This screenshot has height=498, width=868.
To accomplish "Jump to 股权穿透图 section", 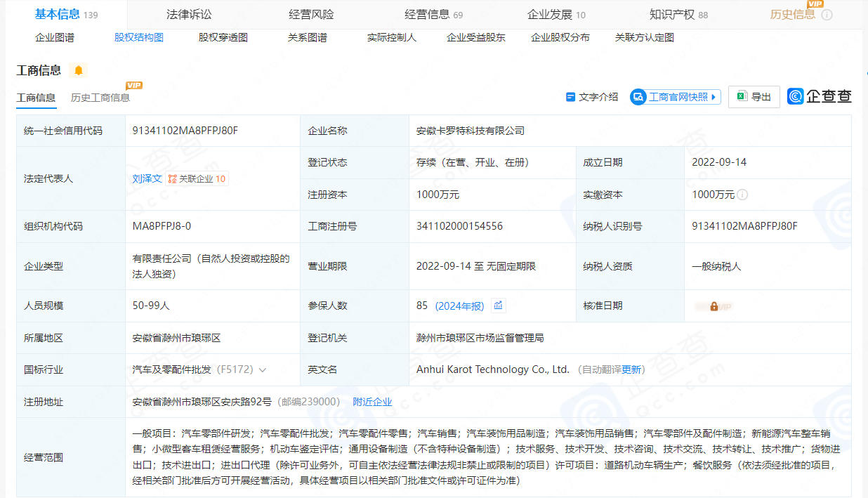I will tap(223, 38).
